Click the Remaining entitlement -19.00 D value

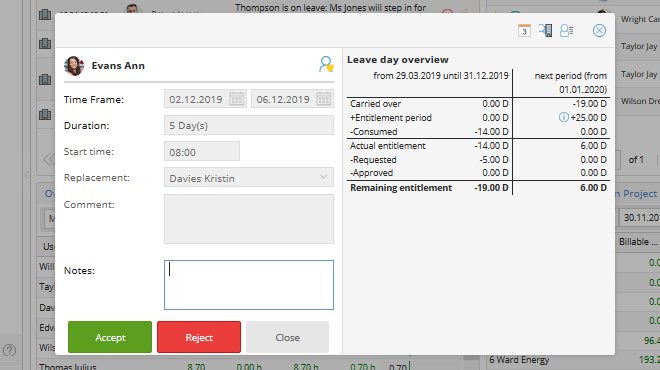pyautogui.click(x=491, y=188)
